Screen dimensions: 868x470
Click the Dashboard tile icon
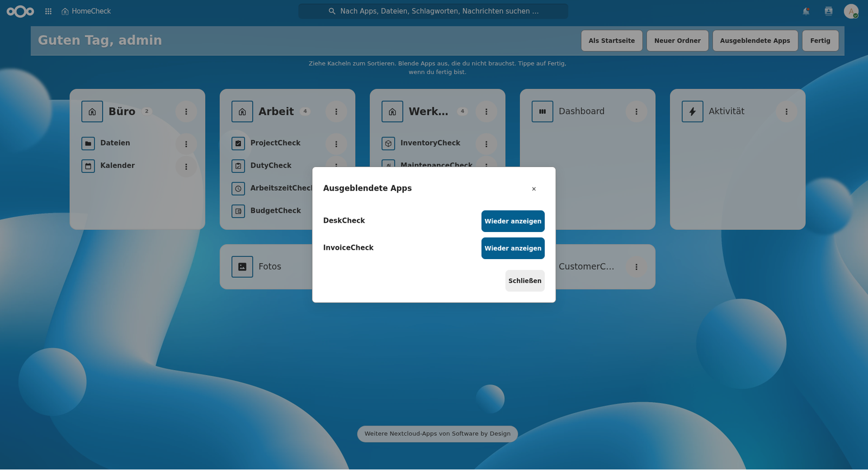(x=542, y=112)
